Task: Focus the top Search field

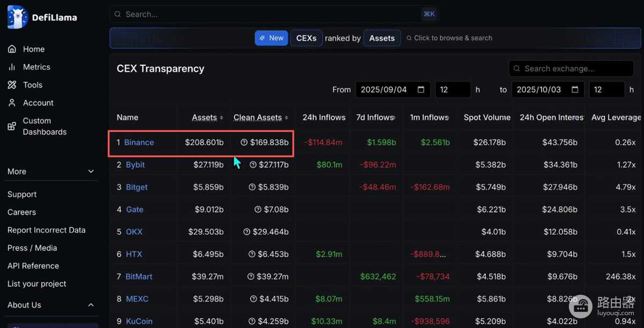Action: [x=274, y=14]
